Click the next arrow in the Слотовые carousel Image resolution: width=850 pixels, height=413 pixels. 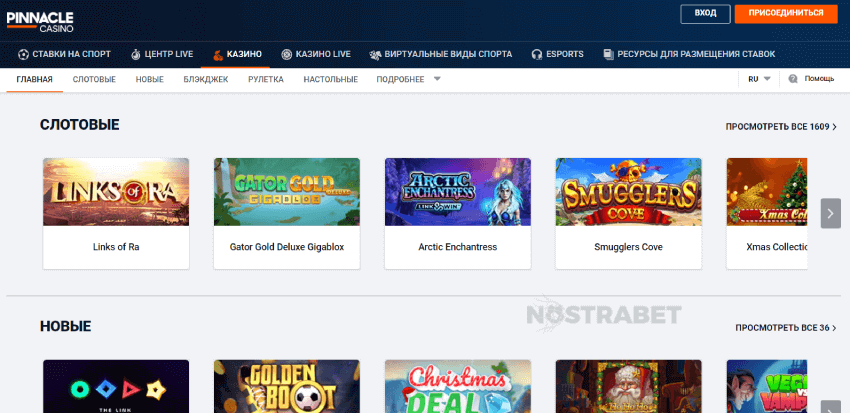pyautogui.click(x=830, y=213)
